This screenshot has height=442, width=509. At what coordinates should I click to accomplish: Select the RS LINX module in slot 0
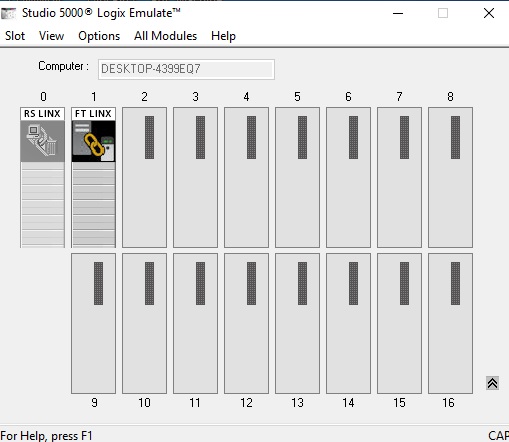point(42,177)
